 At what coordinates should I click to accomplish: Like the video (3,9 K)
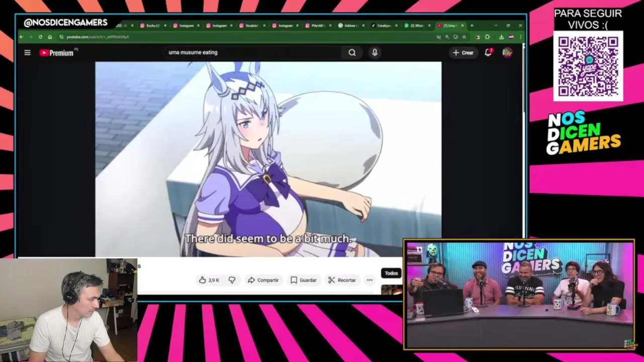point(209,280)
